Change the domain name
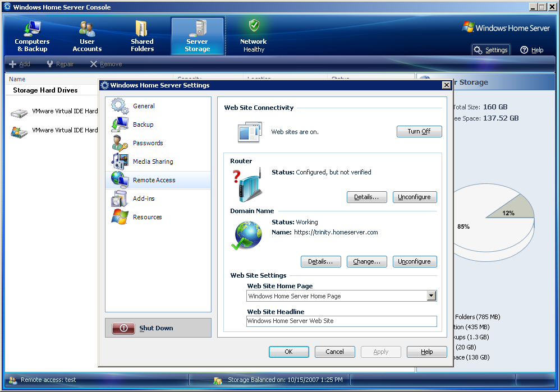Viewport: 560px width, 392px height. (367, 262)
